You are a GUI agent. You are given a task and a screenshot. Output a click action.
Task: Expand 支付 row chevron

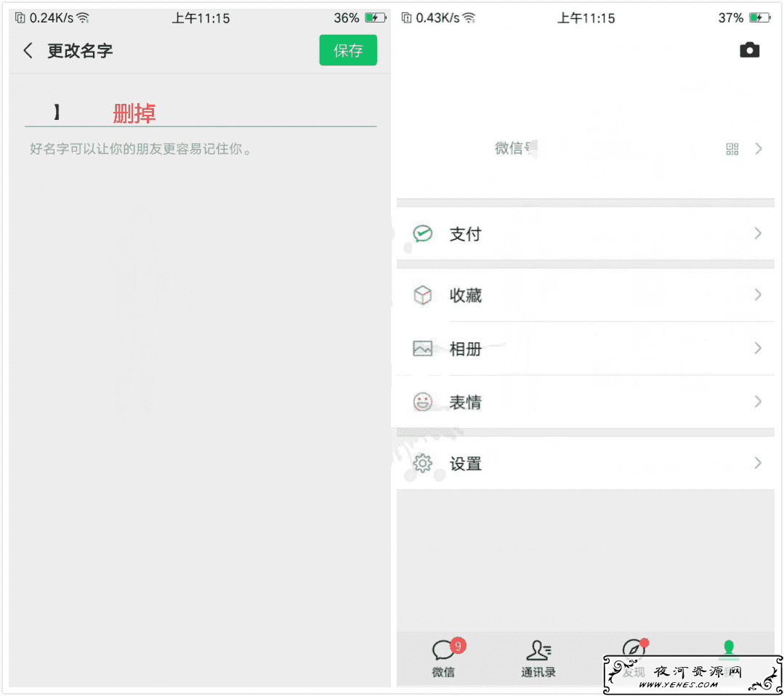tap(758, 233)
